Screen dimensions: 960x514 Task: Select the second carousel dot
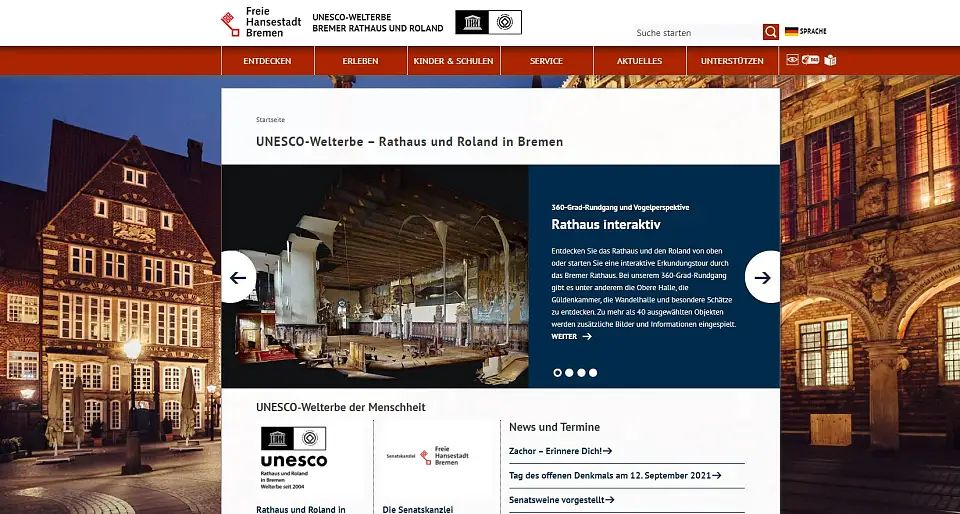point(569,372)
